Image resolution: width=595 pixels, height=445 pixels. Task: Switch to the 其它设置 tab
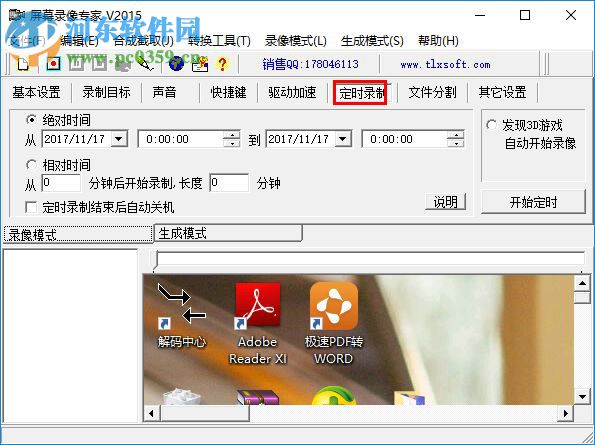pyautogui.click(x=502, y=92)
